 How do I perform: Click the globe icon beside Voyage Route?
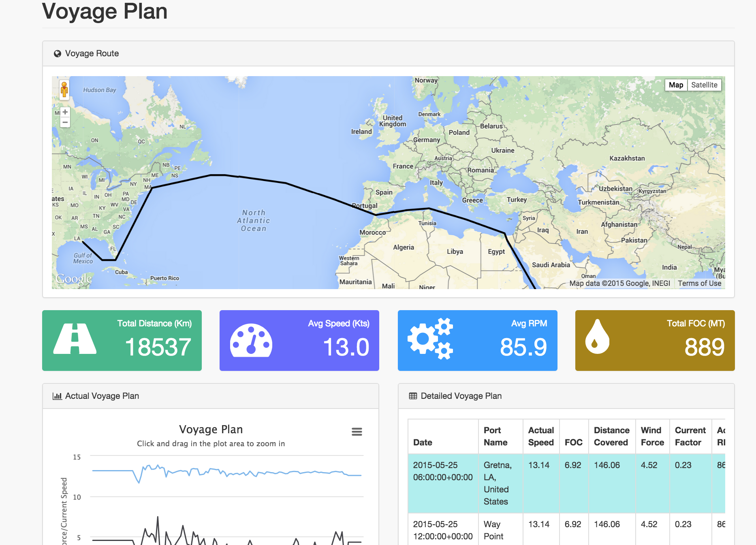[58, 53]
